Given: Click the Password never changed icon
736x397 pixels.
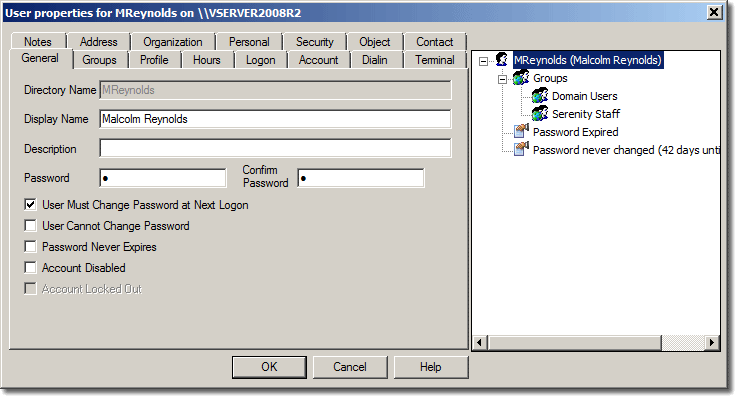Looking at the screenshot, I should [x=521, y=150].
